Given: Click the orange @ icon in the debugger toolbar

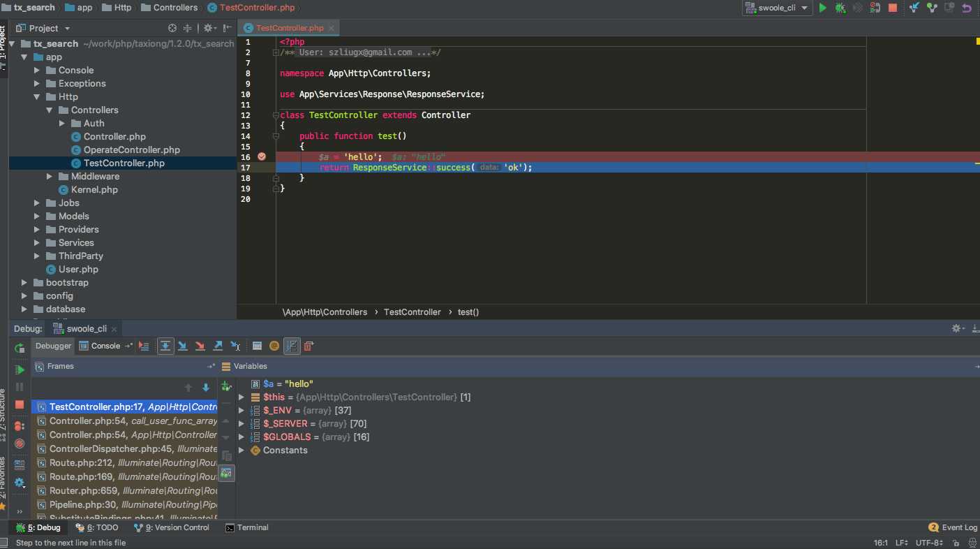Looking at the screenshot, I should [274, 346].
